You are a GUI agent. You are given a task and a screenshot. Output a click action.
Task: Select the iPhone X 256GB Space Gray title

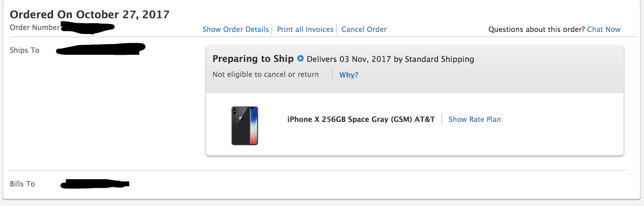click(361, 119)
